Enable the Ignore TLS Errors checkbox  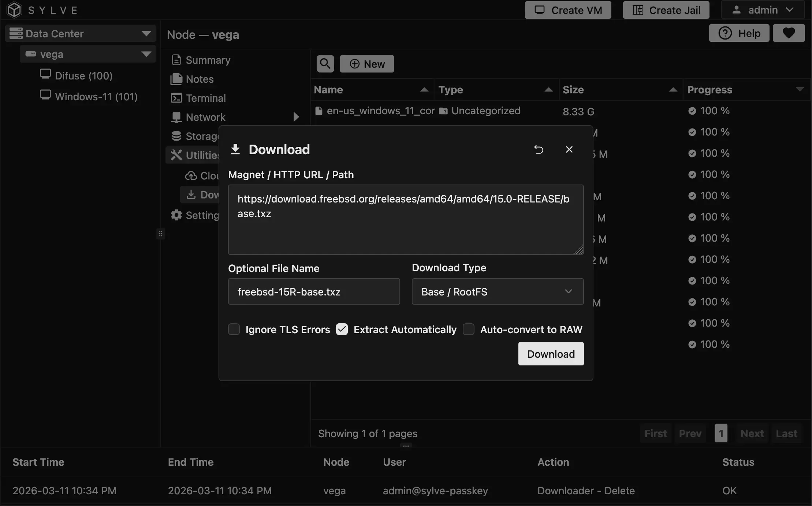pos(234,329)
